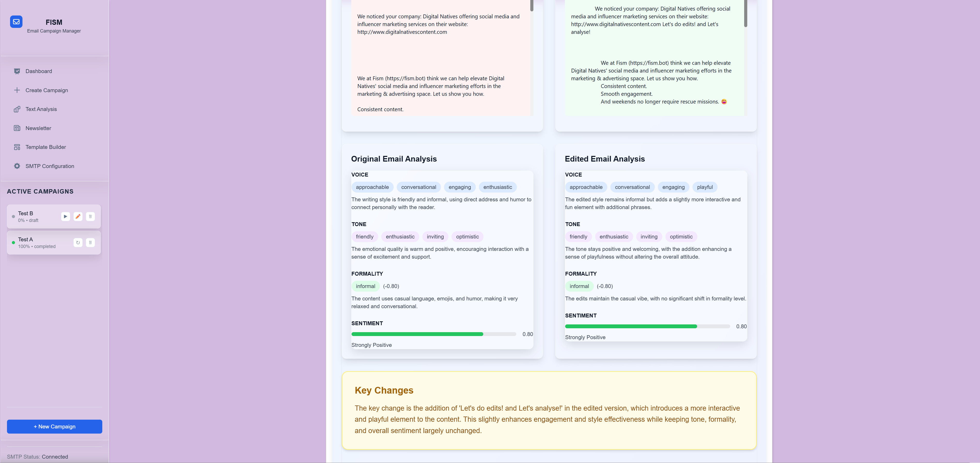Screen dimensions: 980x463
Task: Start the Test B campaign with the play icon
Action: click(x=65, y=216)
